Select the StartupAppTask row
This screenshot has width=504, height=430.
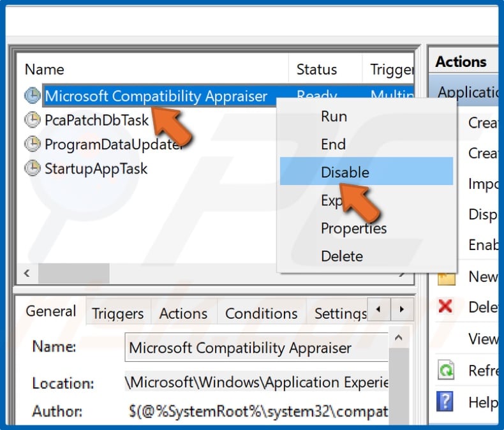click(96, 168)
